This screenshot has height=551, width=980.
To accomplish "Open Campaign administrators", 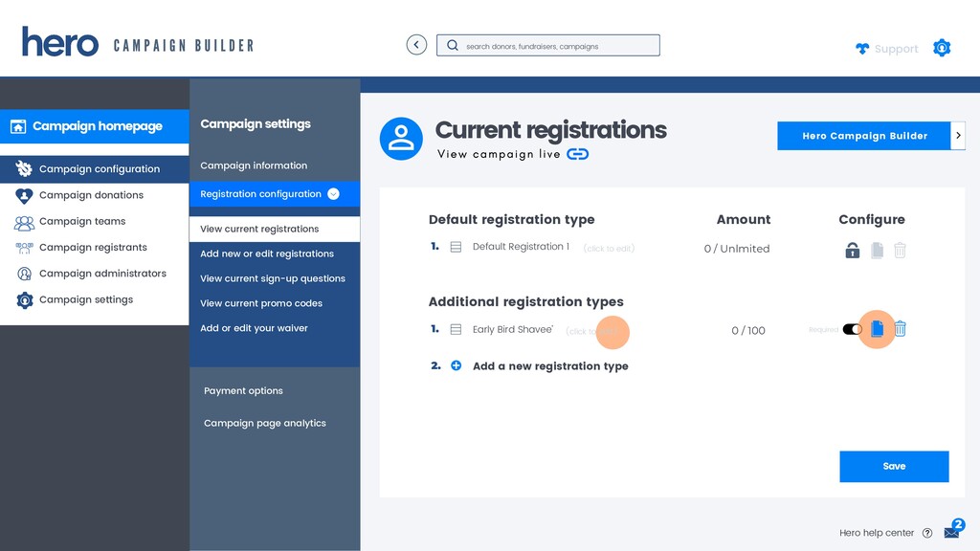I will click(x=102, y=274).
